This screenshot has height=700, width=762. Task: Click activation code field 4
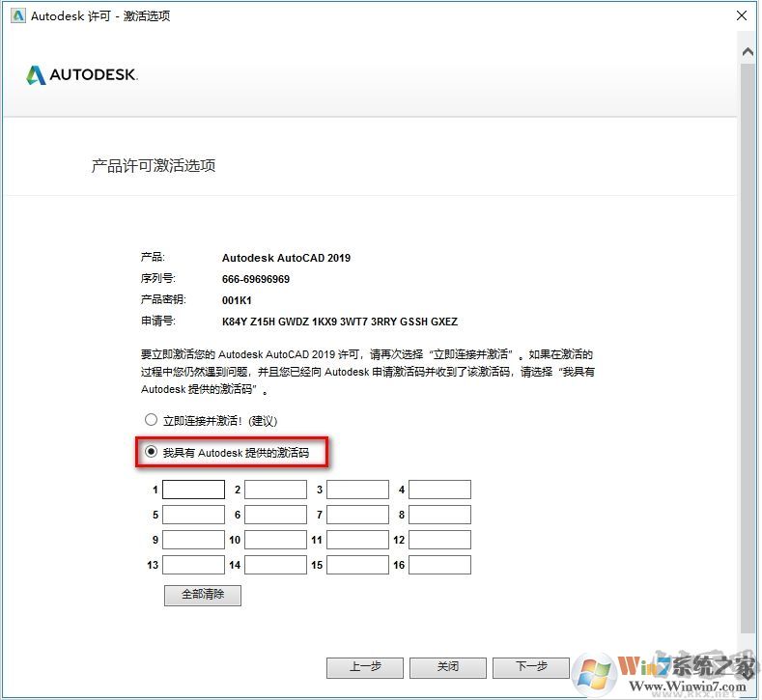[x=439, y=490]
